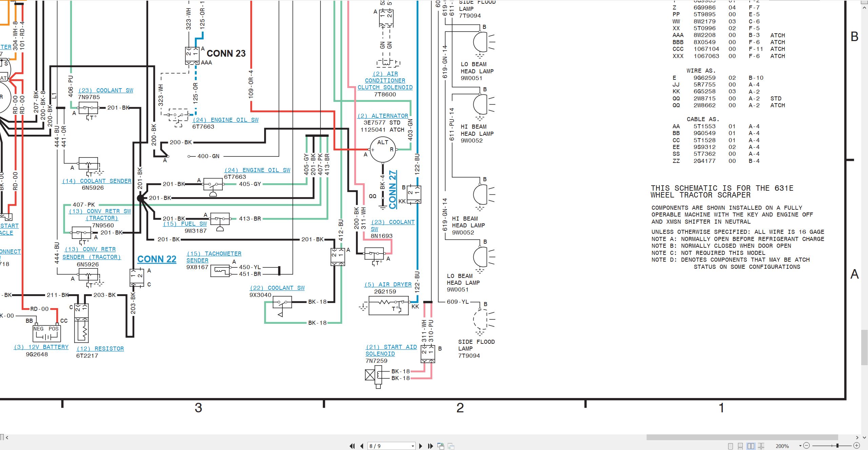Open the 200% zoom level dropdown arrow
This screenshot has width=868, height=450.
coord(800,446)
